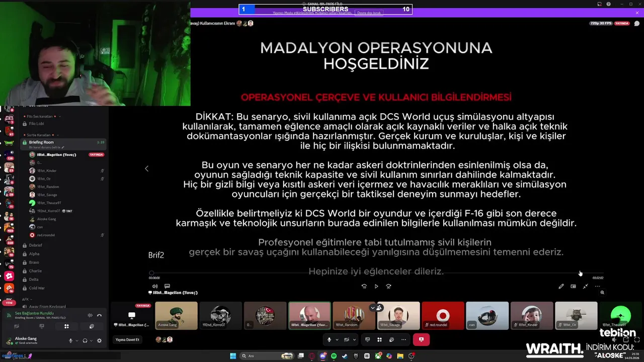Select the 181st_Savage participant tile
The image size is (644, 362).
coord(398,316)
